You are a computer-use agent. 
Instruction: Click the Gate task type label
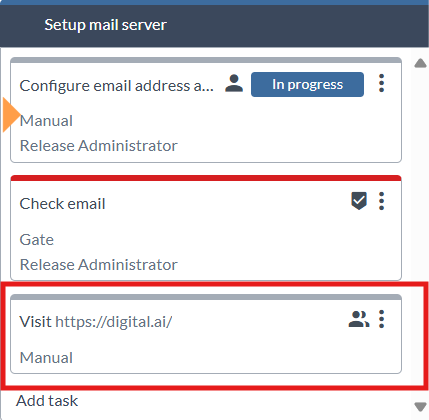[37, 240]
